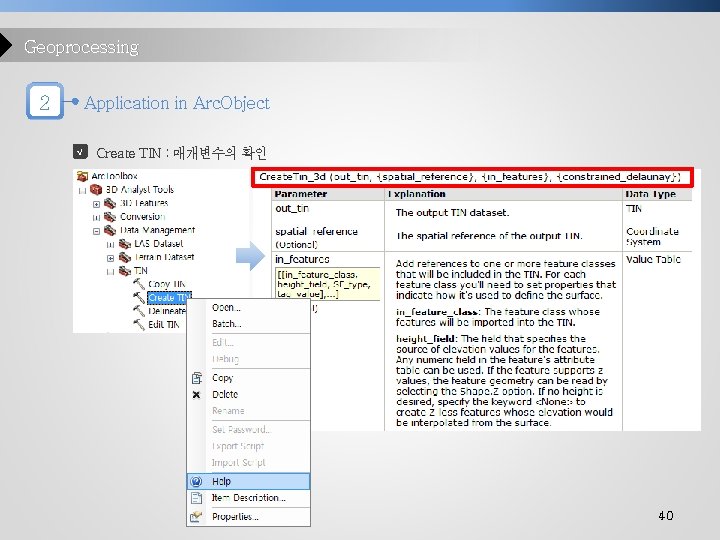Click the ArcToolbox root toolbox icon
The image size is (720, 540).
(x=82, y=176)
